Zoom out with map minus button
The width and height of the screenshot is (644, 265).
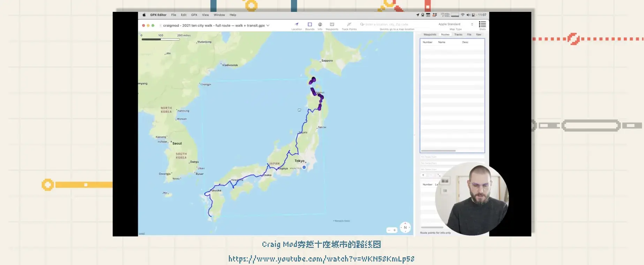click(389, 230)
